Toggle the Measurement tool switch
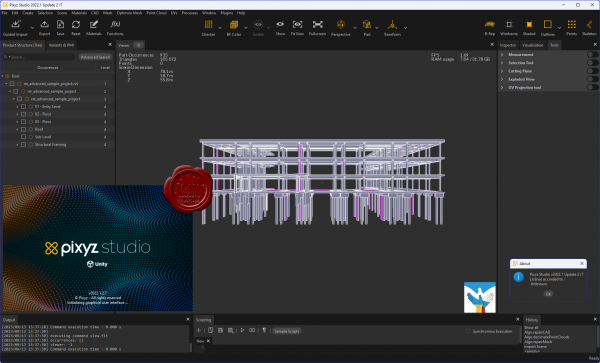Screen dimensions: 600x363 [592, 55]
